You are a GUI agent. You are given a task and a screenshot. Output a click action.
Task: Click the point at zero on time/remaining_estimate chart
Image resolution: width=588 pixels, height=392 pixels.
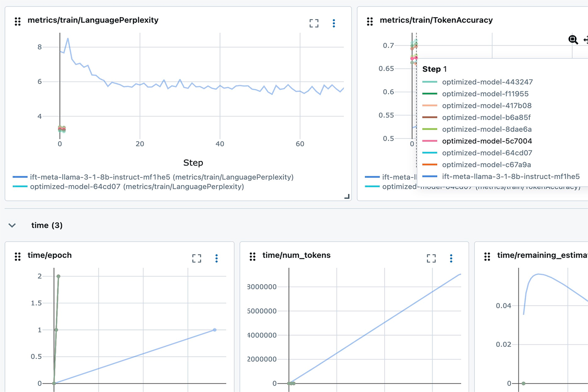click(523, 383)
